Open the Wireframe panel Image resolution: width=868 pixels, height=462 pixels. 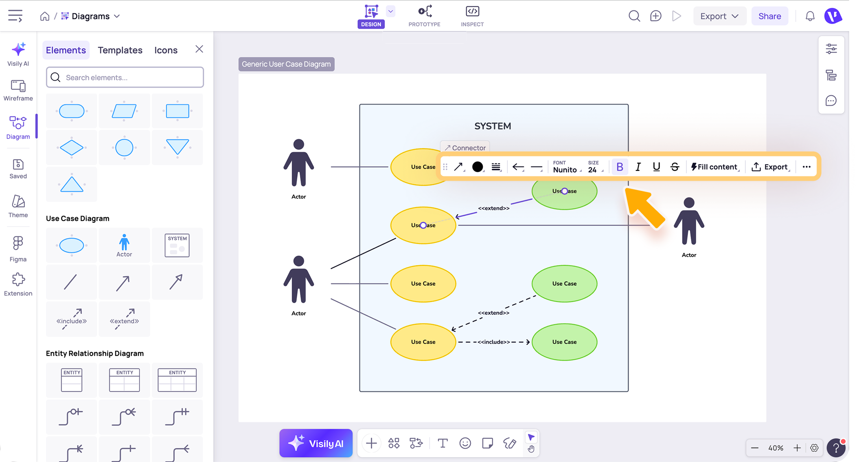click(18, 90)
